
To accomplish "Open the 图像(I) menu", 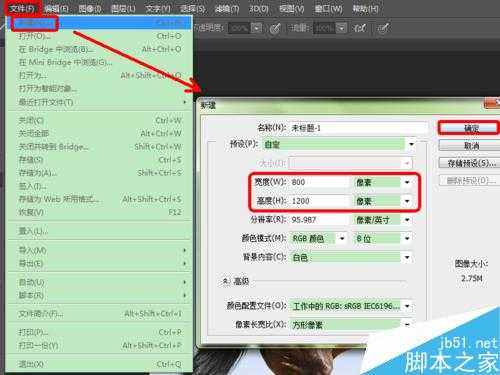I will tap(90, 8).
